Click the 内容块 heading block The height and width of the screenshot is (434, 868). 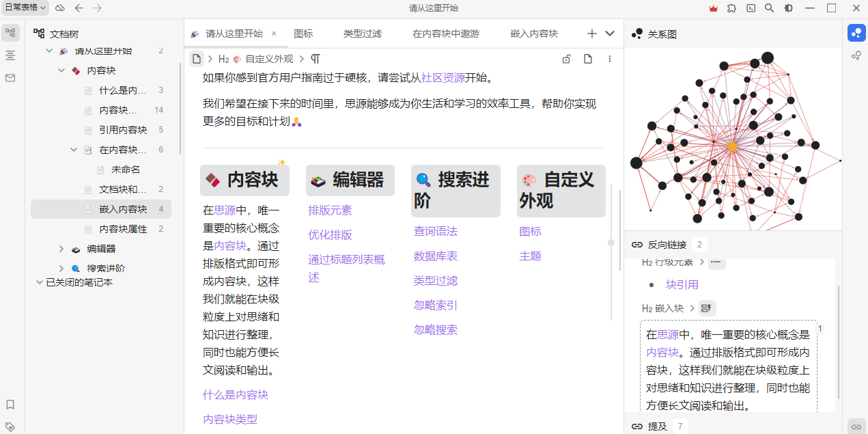click(244, 180)
